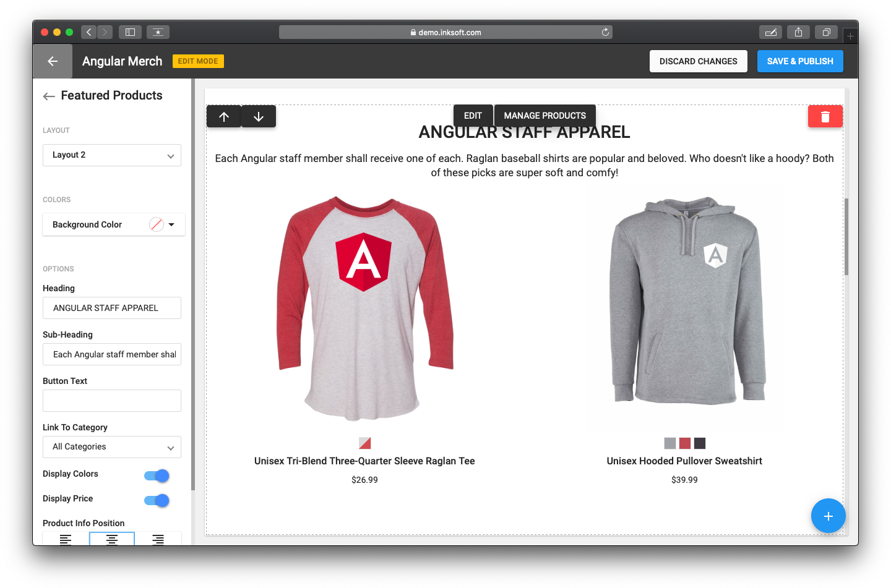
Task: Add new section with blue plus button
Action: (x=828, y=516)
